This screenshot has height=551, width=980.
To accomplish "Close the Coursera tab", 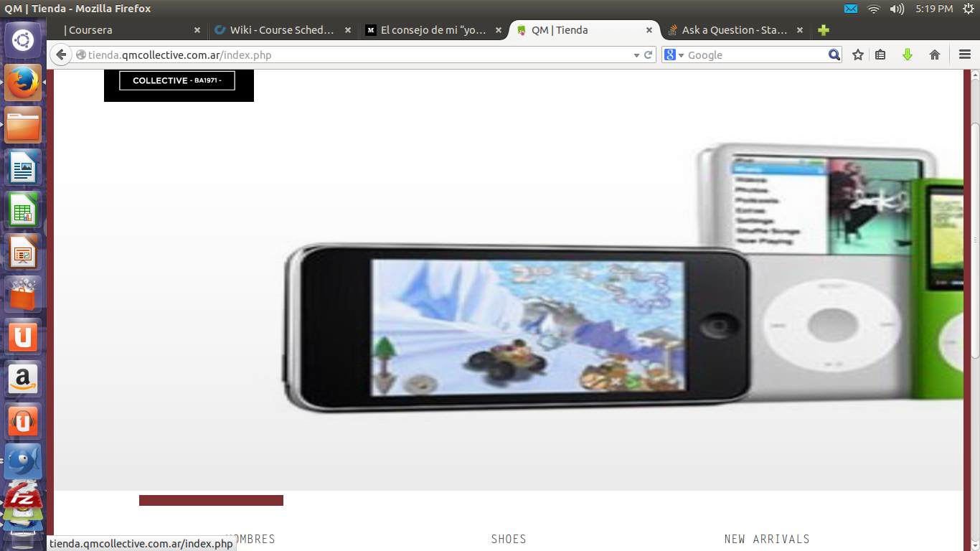I will [197, 30].
